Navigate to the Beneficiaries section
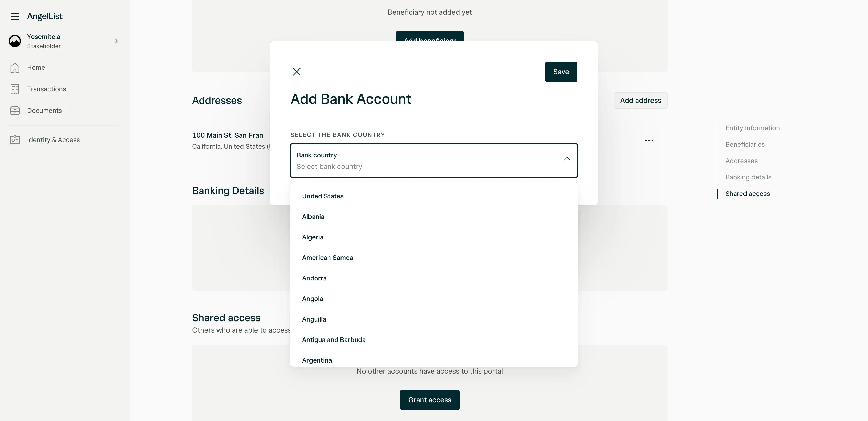 [745, 144]
